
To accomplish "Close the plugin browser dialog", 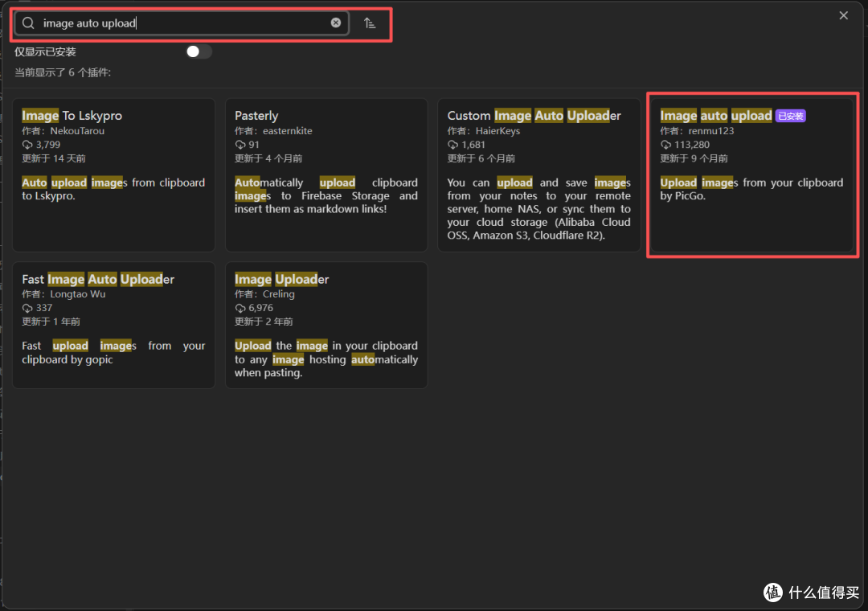I will 843,15.
